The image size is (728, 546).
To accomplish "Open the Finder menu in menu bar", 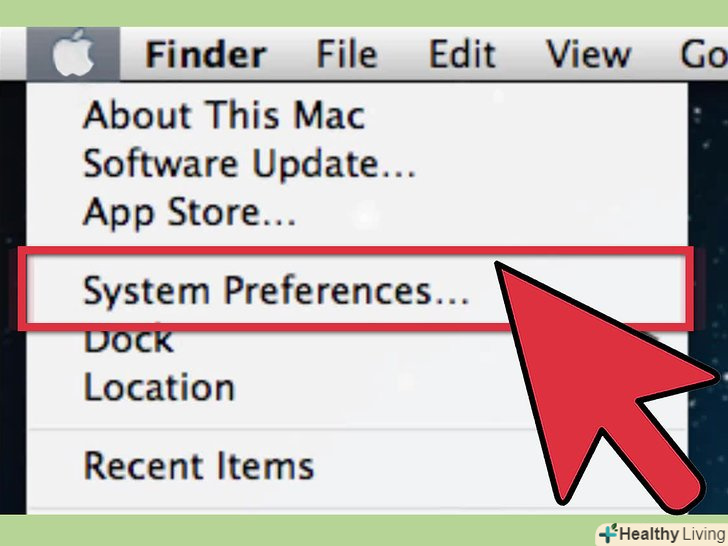I will coord(206,54).
